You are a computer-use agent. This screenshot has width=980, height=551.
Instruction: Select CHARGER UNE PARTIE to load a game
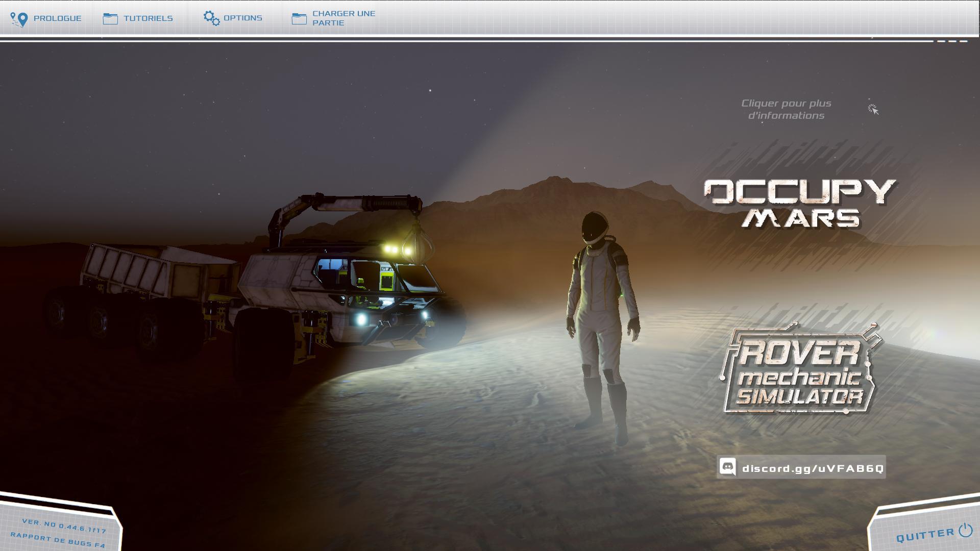pos(344,18)
